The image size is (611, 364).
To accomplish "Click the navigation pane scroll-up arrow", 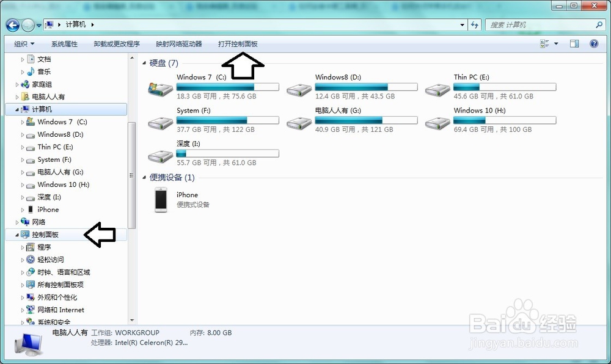I will click(x=132, y=58).
